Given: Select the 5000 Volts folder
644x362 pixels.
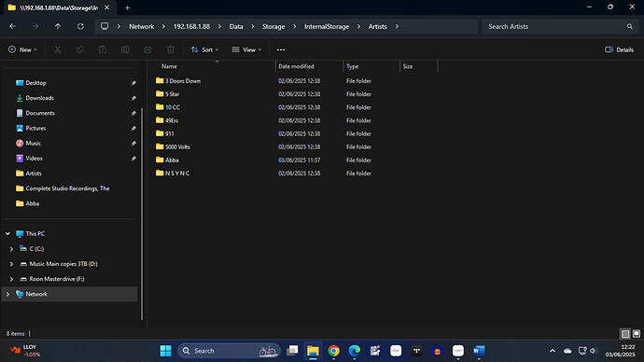Looking at the screenshot, I should (x=173, y=146).
